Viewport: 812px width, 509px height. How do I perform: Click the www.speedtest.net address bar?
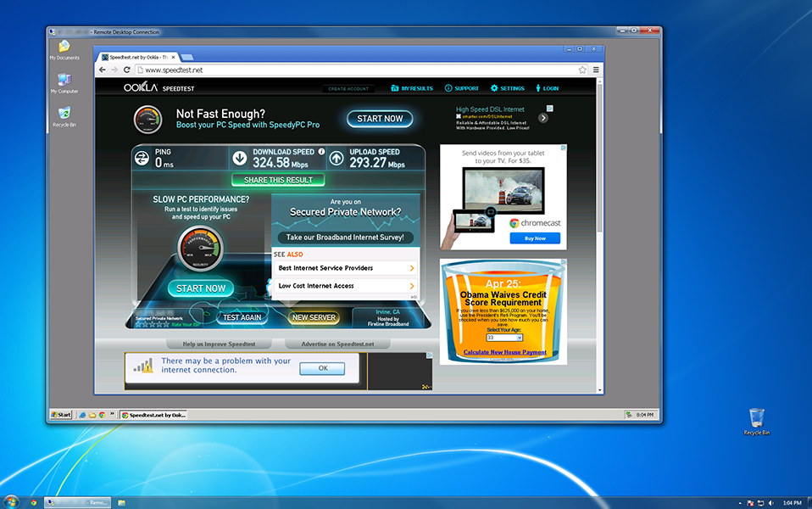[358, 70]
